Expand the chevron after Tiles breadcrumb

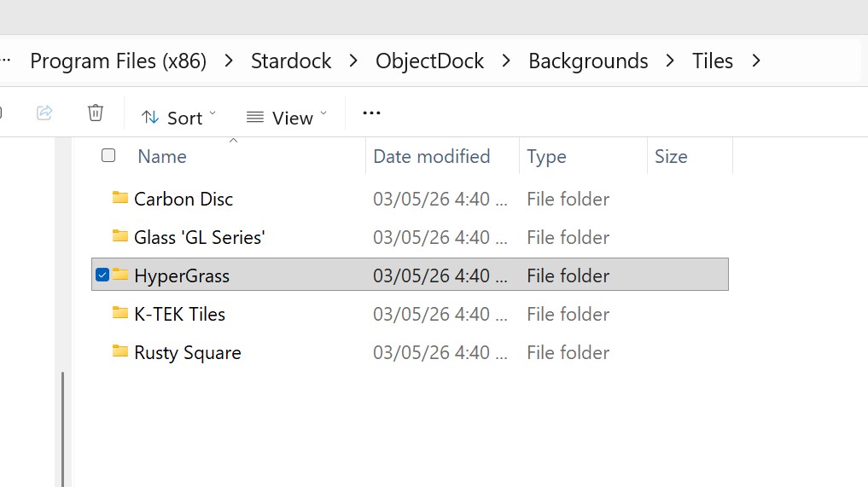pyautogui.click(x=756, y=61)
